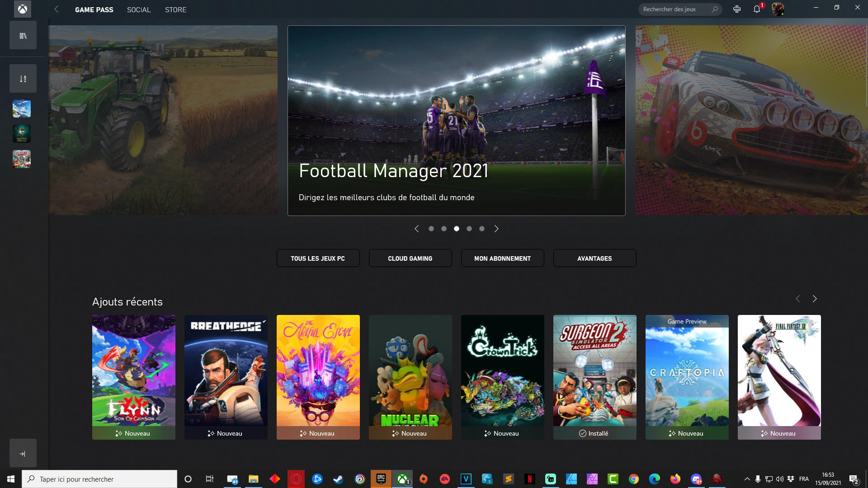
Task: Open Microsoft Flight Simulator thumbnail in sidebar
Action: click(22, 109)
